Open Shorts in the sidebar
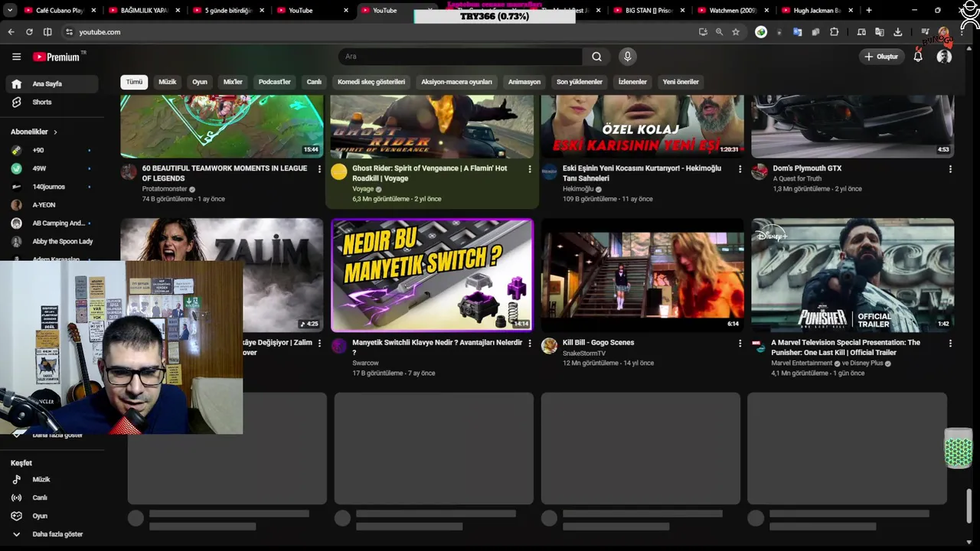Screen dimensions: 980x551 tap(52, 103)
